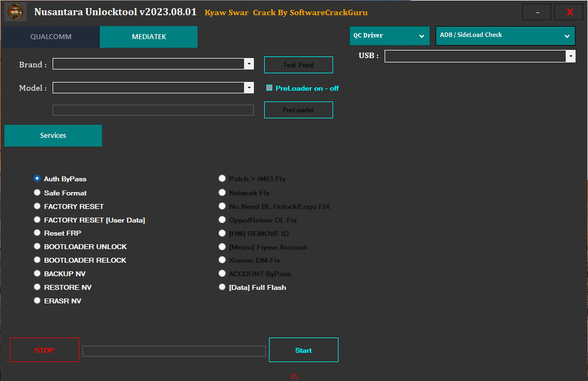The height and width of the screenshot is (381, 588).
Task: Open the QC Driver dropdown
Action: (389, 35)
